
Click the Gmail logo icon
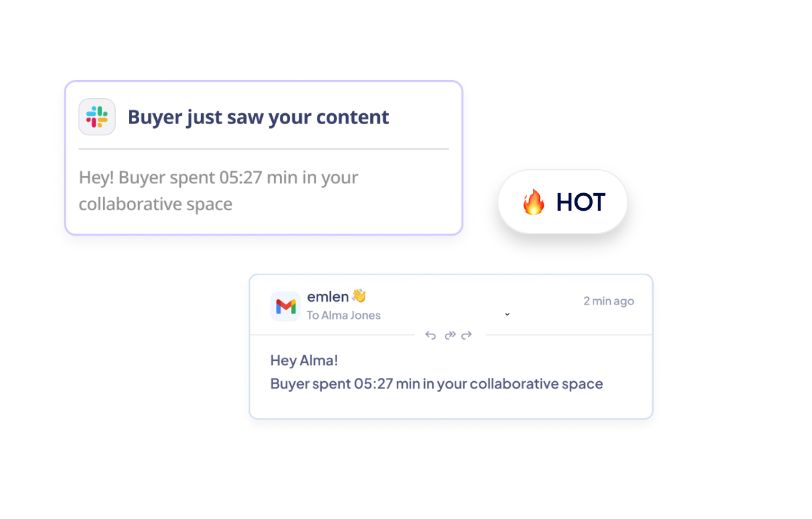(285, 306)
